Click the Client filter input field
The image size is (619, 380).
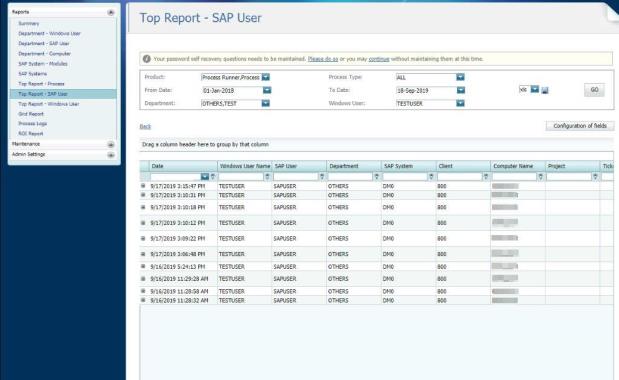pos(460,177)
